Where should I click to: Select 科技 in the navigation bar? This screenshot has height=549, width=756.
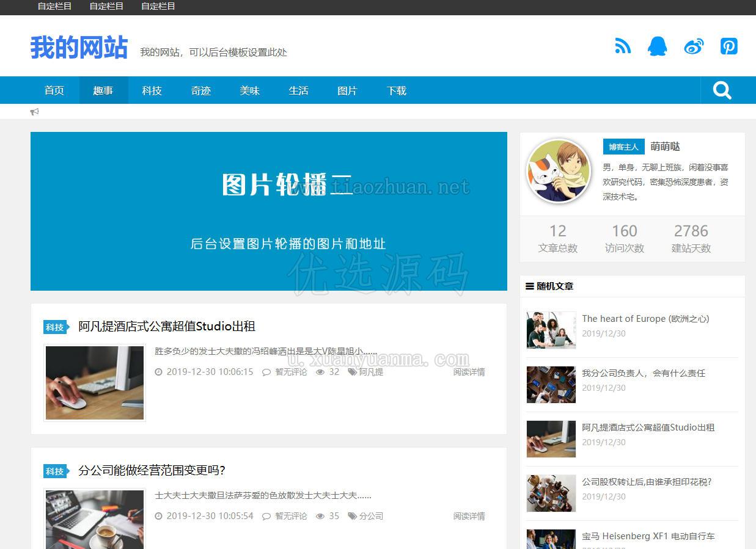152,90
